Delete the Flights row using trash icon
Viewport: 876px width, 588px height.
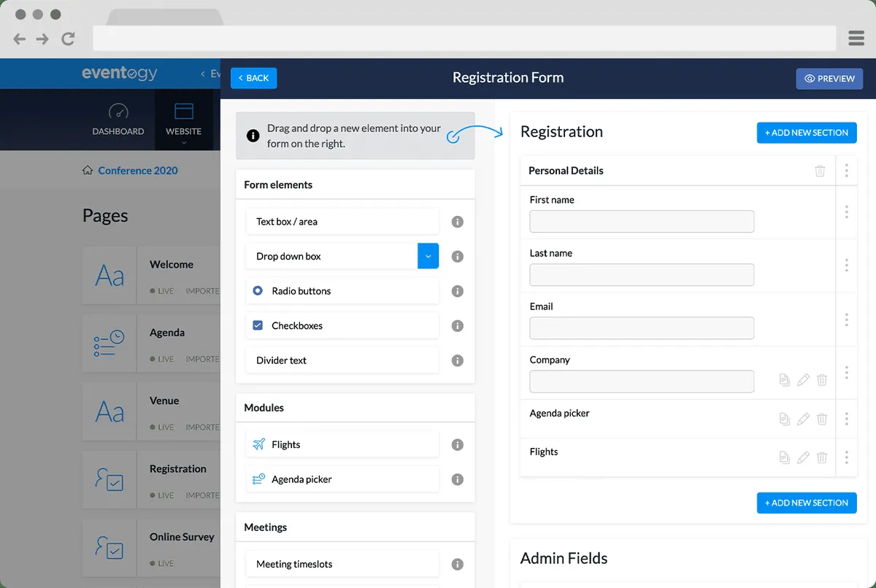pos(822,457)
